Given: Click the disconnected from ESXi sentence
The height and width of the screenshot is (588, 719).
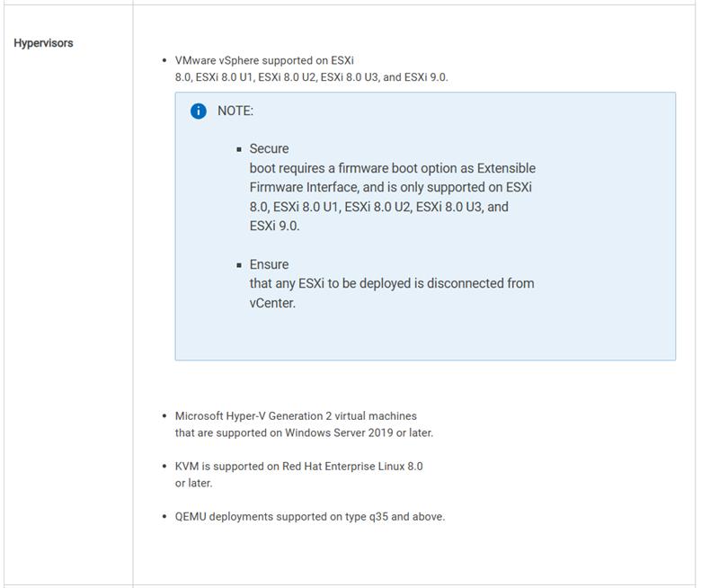Looking at the screenshot, I should (392, 283).
